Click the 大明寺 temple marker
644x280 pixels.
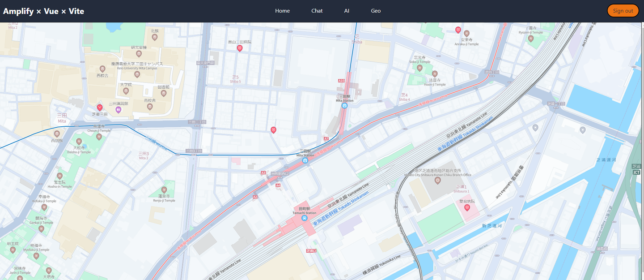click(x=49, y=271)
